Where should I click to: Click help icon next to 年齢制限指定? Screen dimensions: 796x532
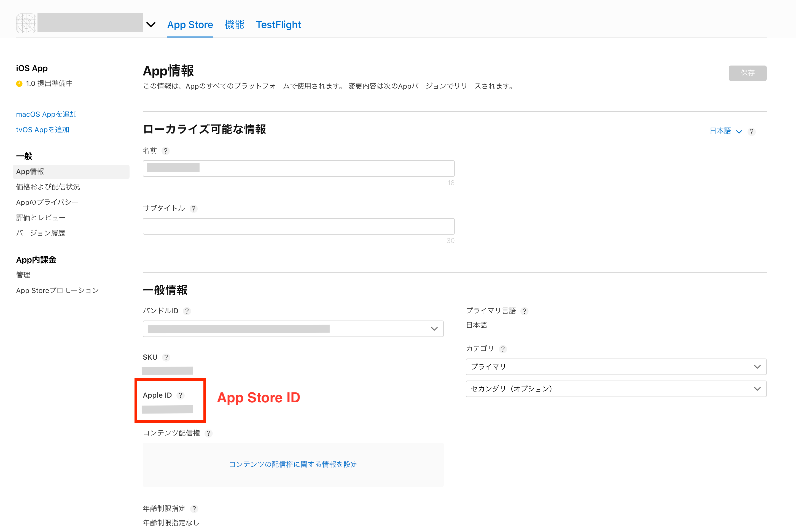(194, 509)
